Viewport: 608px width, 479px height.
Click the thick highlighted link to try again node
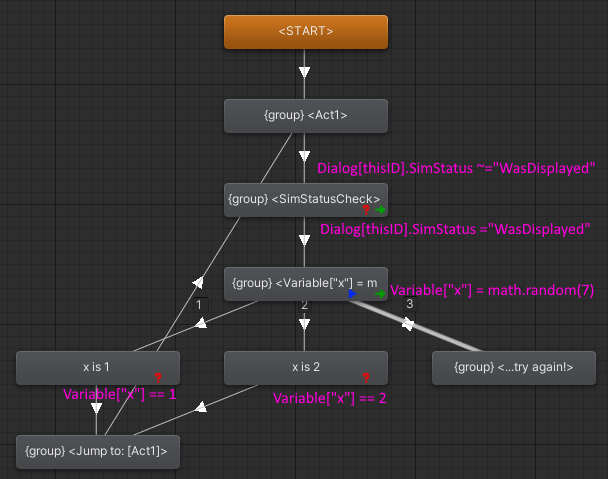pyautogui.click(x=408, y=324)
